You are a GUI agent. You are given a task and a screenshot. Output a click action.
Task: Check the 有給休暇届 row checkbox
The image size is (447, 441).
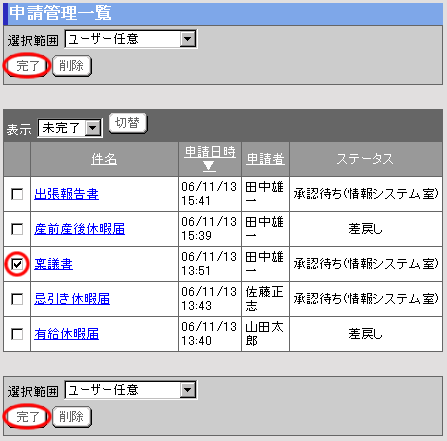coord(17,334)
